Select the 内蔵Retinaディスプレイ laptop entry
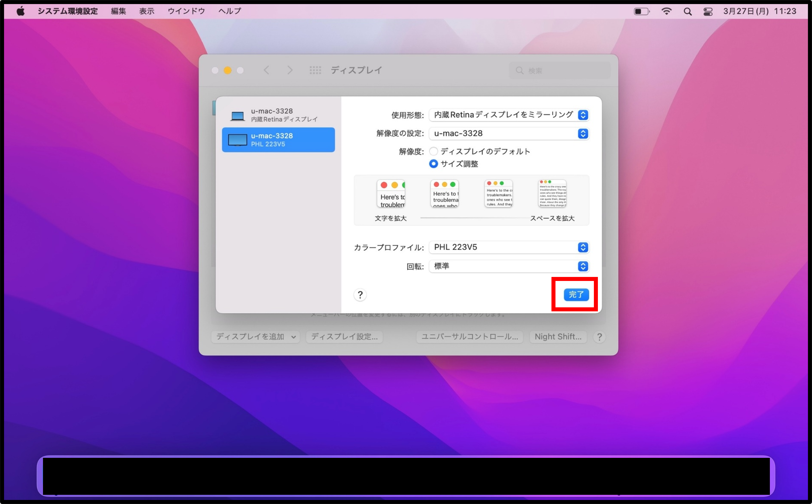The height and width of the screenshot is (504, 812). [278, 115]
